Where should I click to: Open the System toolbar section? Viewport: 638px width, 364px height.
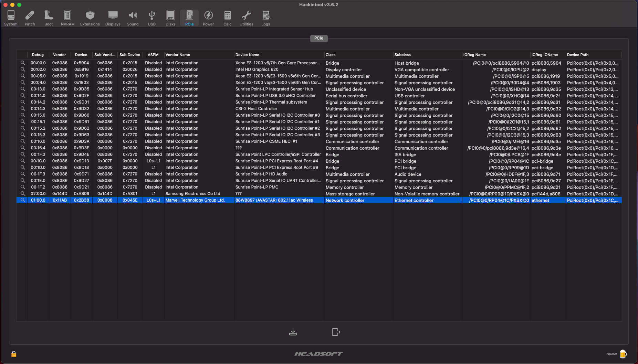tap(11, 18)
